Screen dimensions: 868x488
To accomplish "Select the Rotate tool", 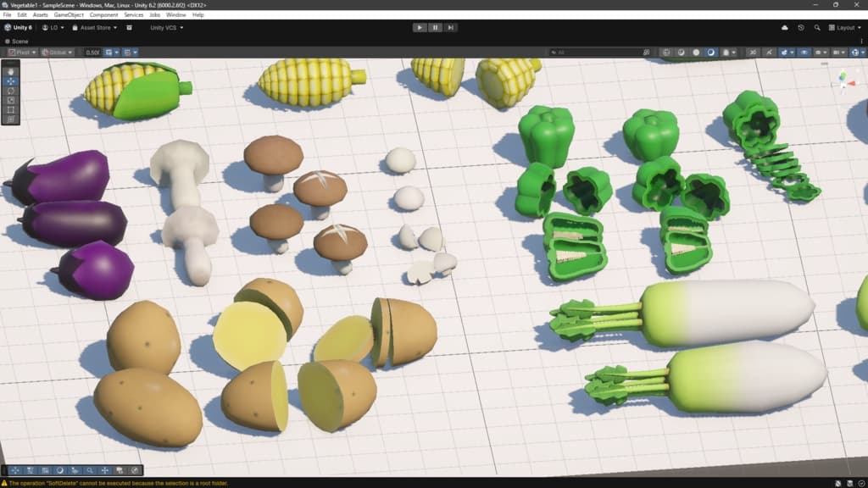I will pos(10,91).
